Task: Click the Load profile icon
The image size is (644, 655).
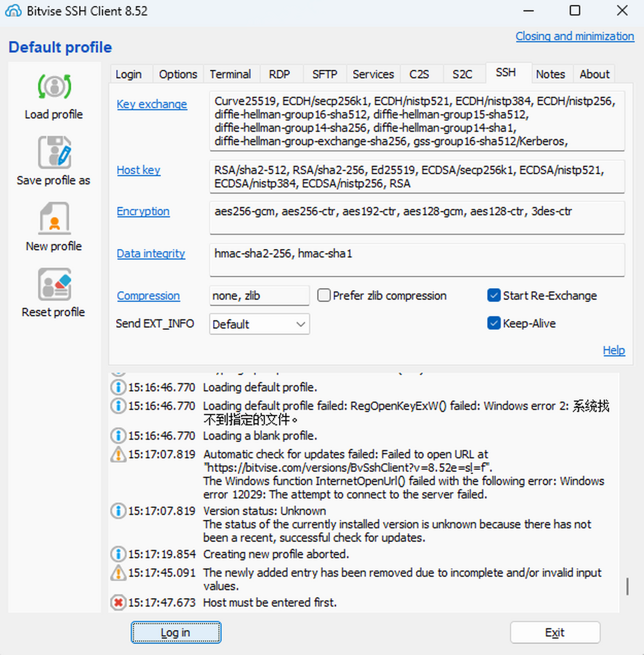Action: [54, 86]
